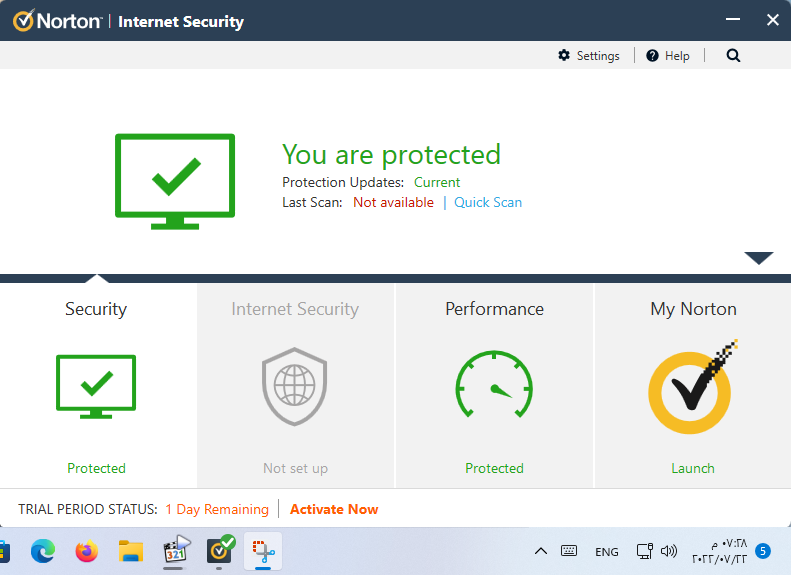
Task: Open notification center badge
Action: tap(763, 551)
